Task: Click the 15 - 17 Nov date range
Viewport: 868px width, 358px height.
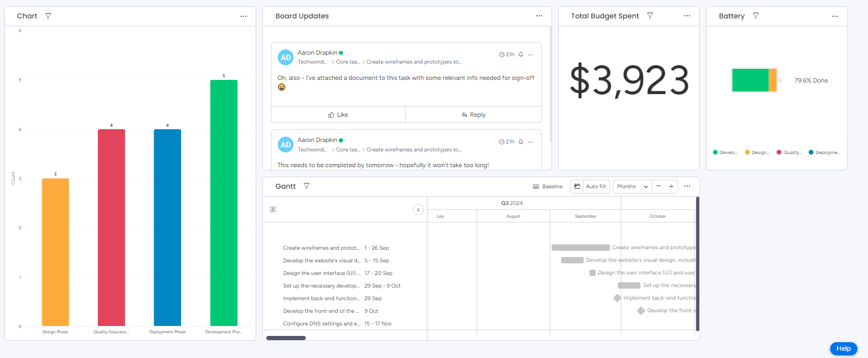Action: pos(378,324)
